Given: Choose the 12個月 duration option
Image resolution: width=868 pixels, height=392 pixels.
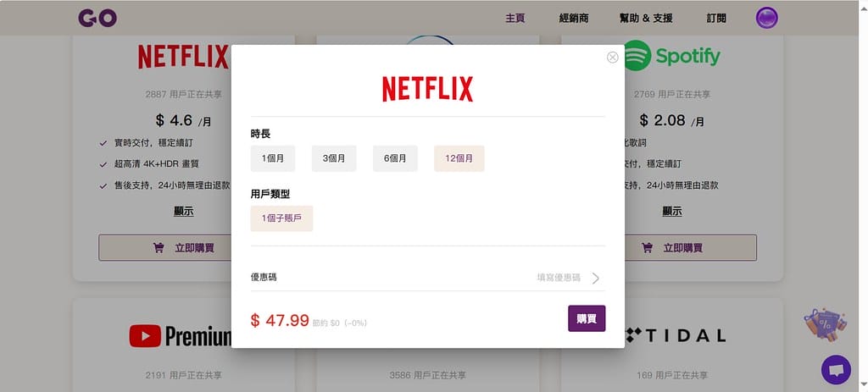Looking at the screenshot, I should point(459,158).
